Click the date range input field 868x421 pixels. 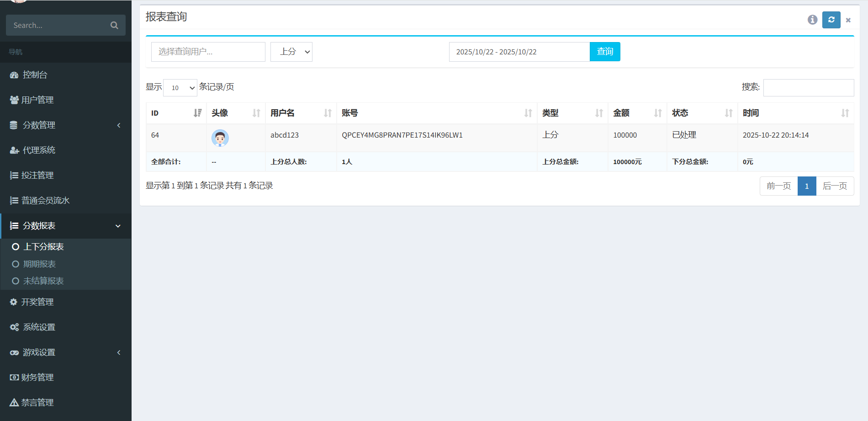click(x=519, y=52)
